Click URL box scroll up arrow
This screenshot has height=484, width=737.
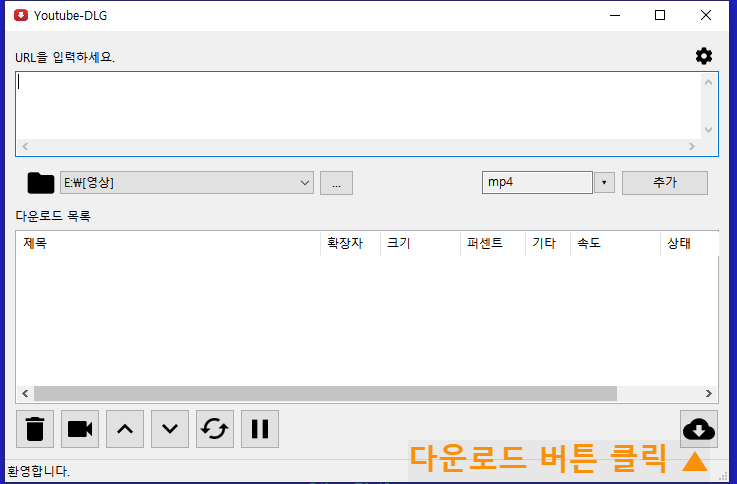click(x=708, y=82)
